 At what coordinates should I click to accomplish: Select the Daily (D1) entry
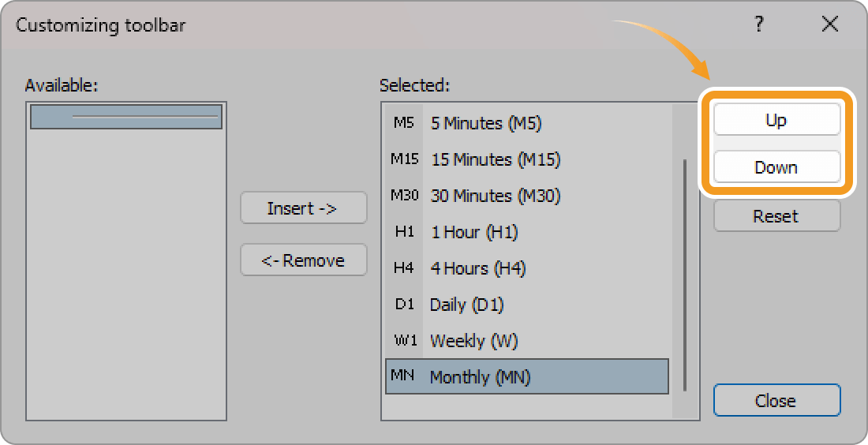[x=527, y=305]
